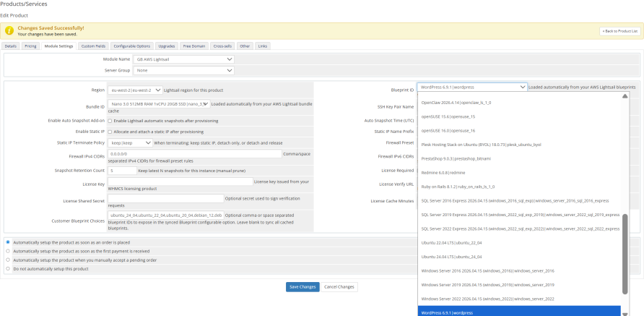
Task: Open the Links tab
Action: [263, 46]
